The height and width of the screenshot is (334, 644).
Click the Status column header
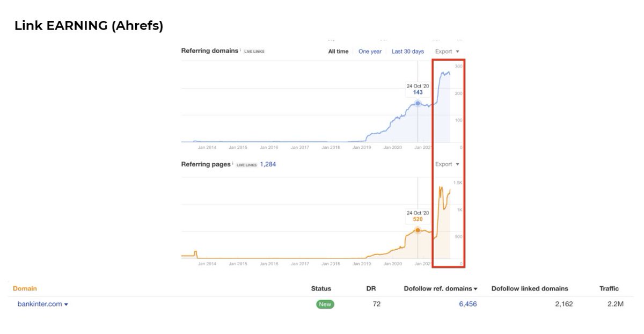[x=321, y=288]
